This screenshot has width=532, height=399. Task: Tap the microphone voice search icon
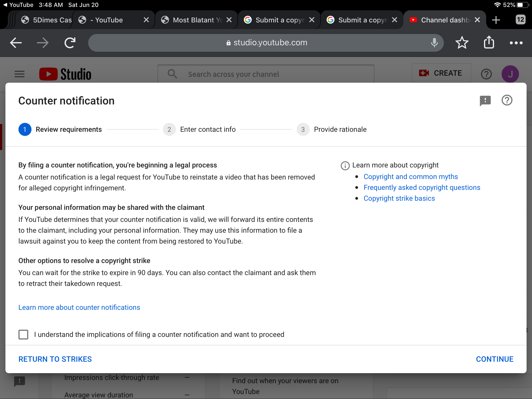click(x=434, y=43)
